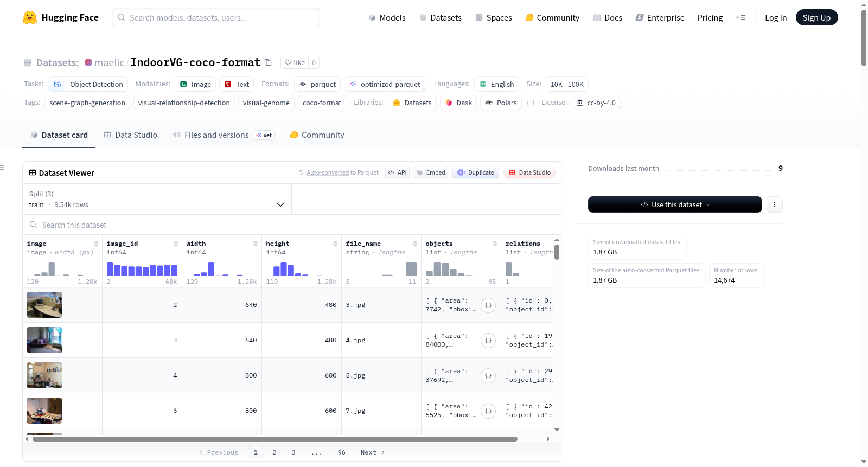Expand JSON for the 5.jpg objects cell

488,376
